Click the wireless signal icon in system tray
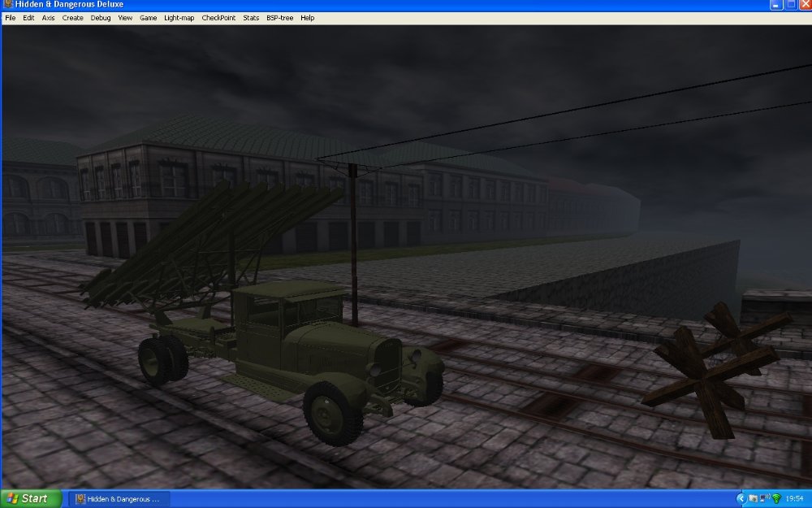The width and height of the screenshot is (812, 508). coord(776,498)
